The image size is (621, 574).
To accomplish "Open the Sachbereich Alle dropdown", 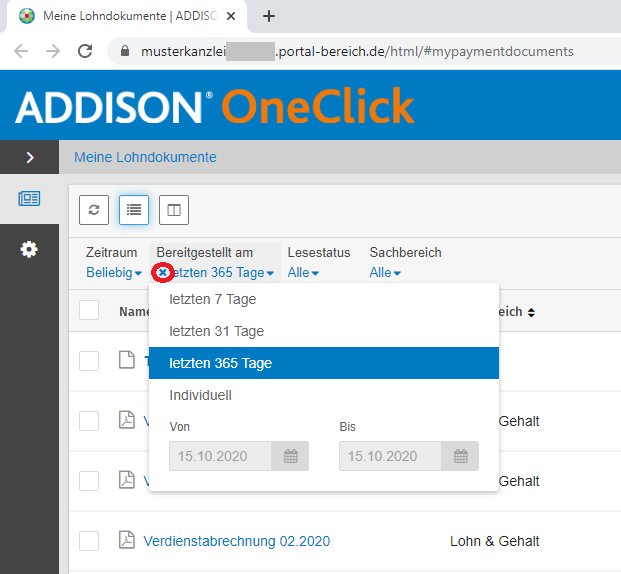I will tap(385, 273).
